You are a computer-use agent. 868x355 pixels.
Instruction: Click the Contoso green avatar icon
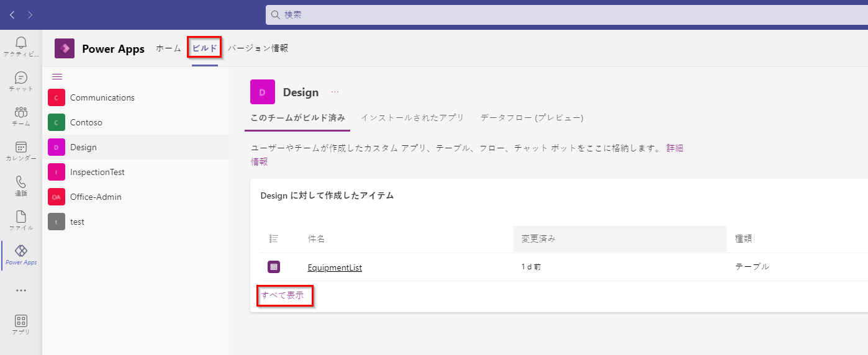[x=57, y=122]
